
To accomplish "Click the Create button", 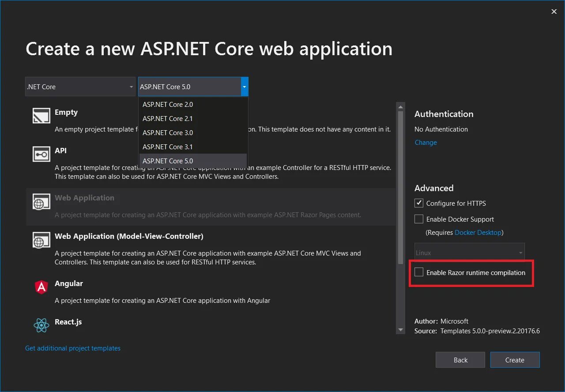I will (x=515, y=360).
